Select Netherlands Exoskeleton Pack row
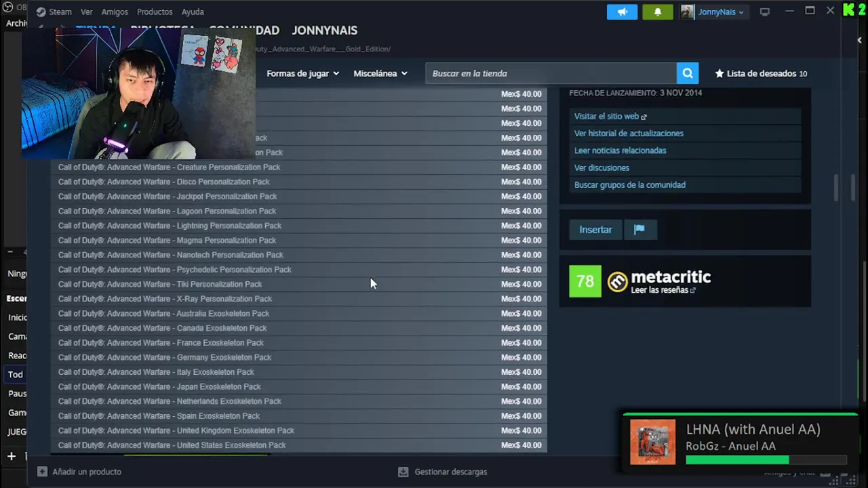868x488 pixels. (x=298, y=401)
